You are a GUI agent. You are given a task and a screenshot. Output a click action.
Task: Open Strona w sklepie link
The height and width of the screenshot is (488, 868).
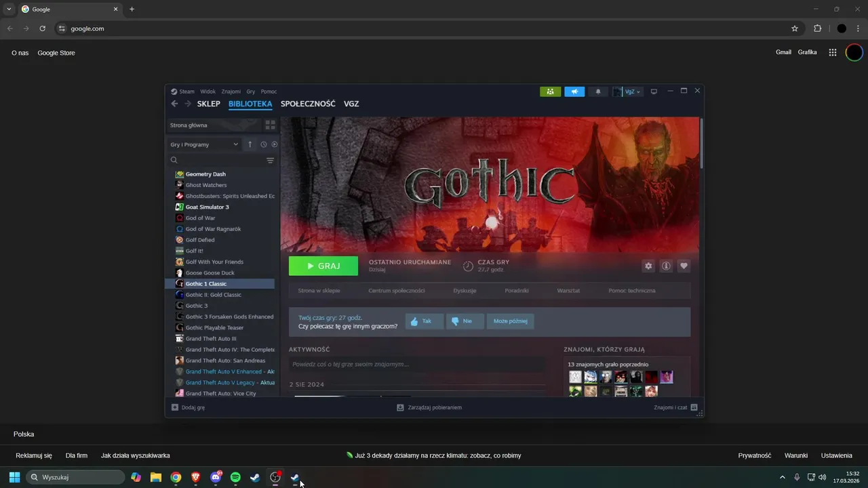tap(319, 291)
